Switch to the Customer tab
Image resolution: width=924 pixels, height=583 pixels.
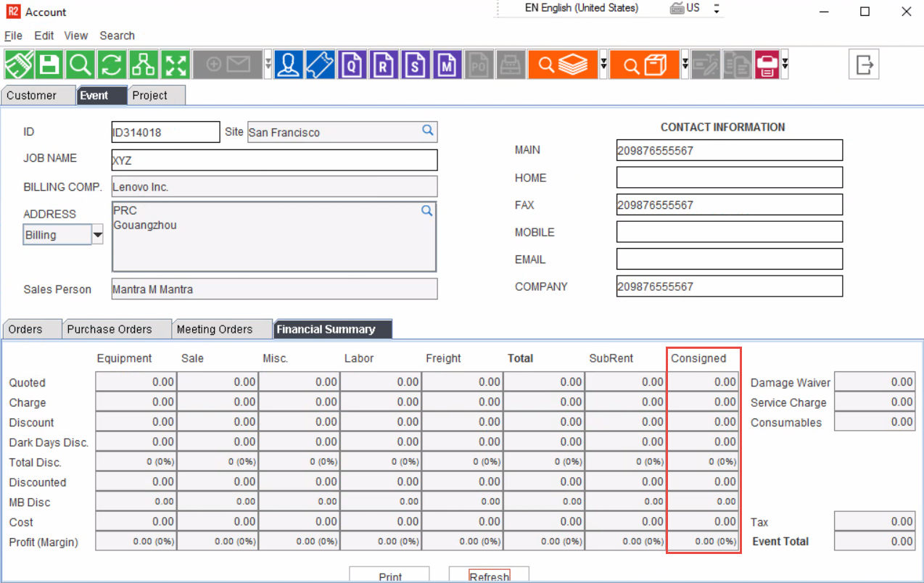(31, 96)
